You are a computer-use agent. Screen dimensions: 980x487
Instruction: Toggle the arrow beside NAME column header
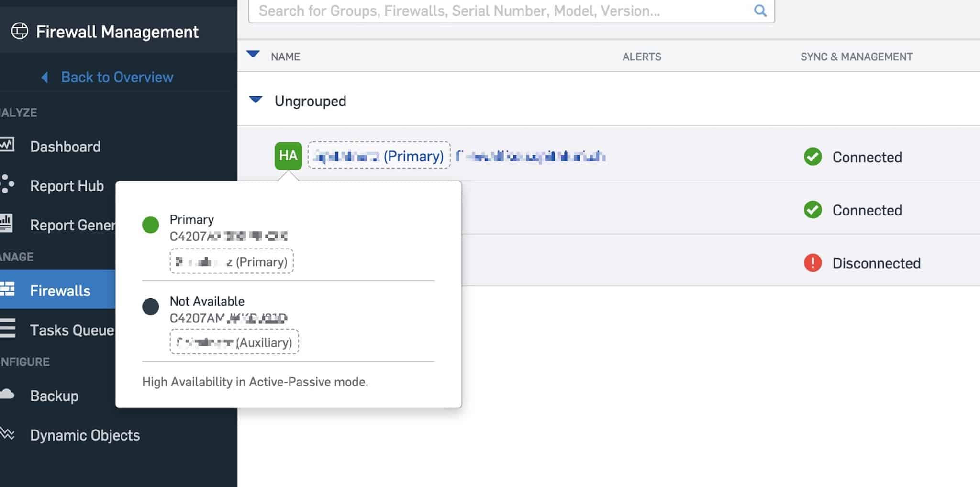pyautogui.click(x=253, y=54)
